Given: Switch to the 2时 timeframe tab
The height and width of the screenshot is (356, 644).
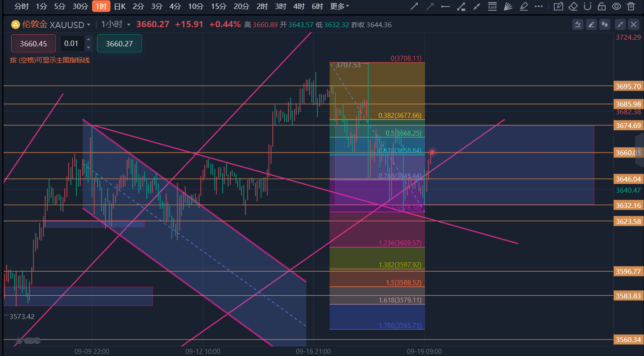Looking at the screenshot, I should point(262,6).
